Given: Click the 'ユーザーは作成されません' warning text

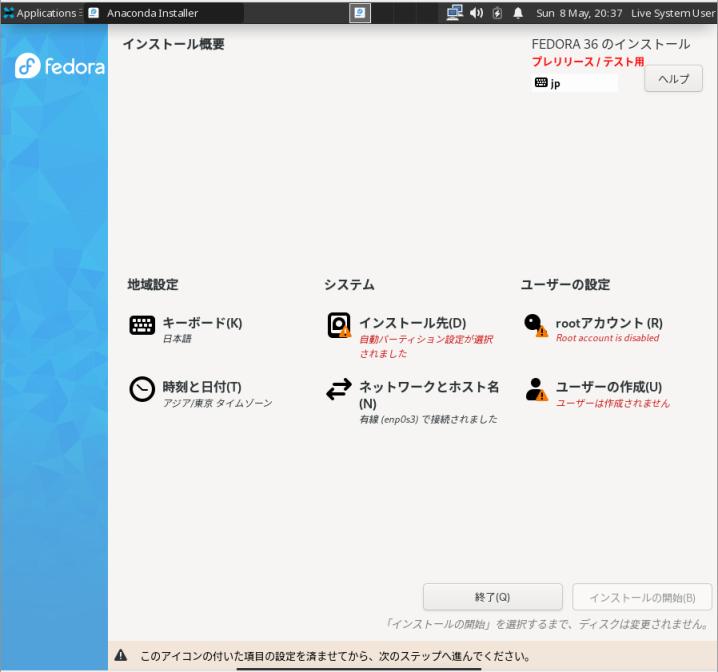Looking at the screenshot, I should tap(613, 403).
